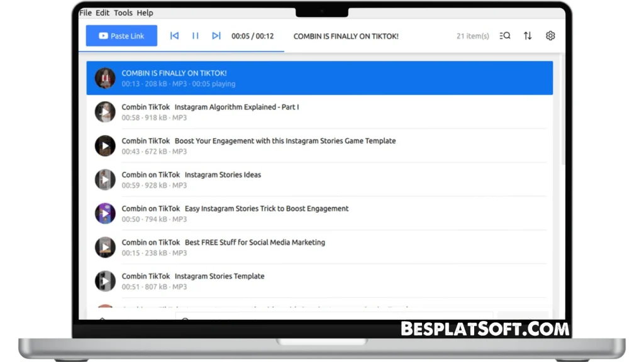Open the playlist search
Image resolution: width=644 pixels, height=362 pixels.
505,36
